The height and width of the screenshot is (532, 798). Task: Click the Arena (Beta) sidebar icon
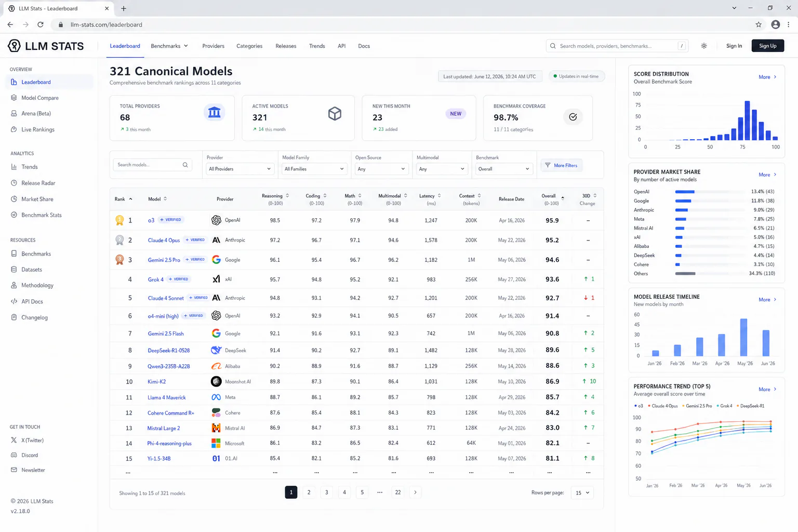14,113
